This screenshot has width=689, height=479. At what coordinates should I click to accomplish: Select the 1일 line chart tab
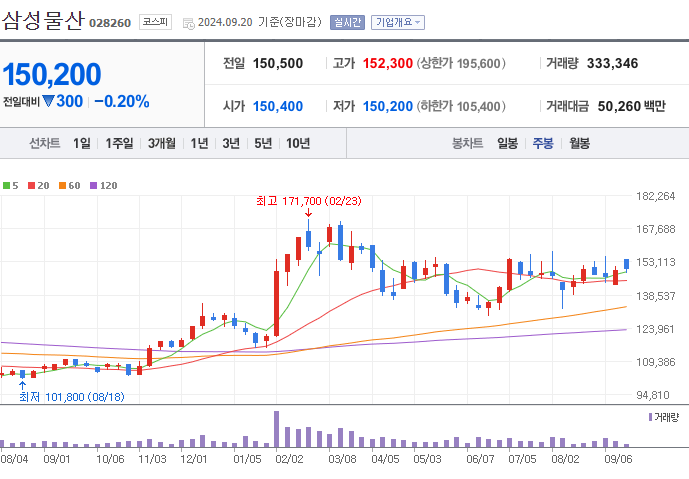pos(82,143)
